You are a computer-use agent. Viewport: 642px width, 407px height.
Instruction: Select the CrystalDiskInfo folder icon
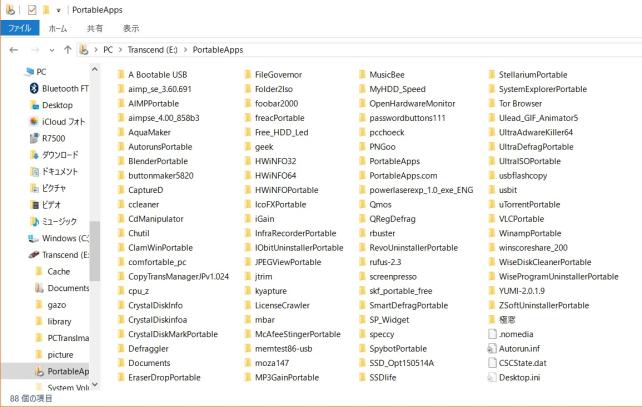pos(121,305)
